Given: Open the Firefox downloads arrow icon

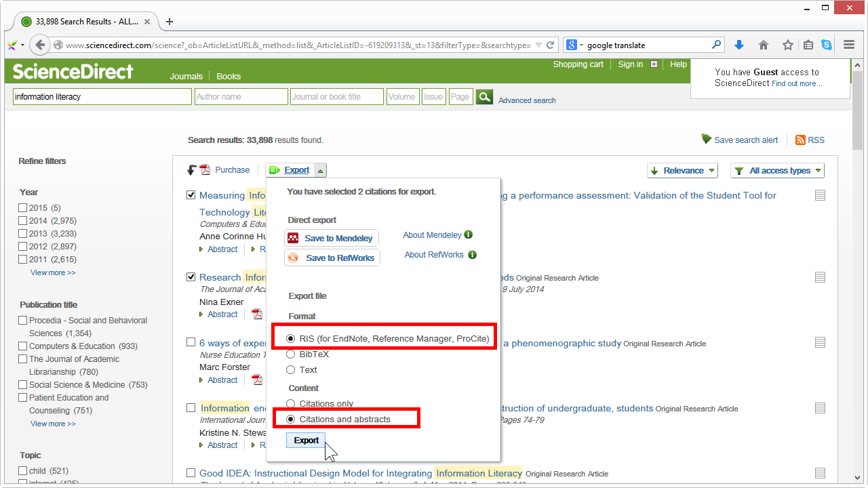Looking at the screenshot, I should (739, 45).
